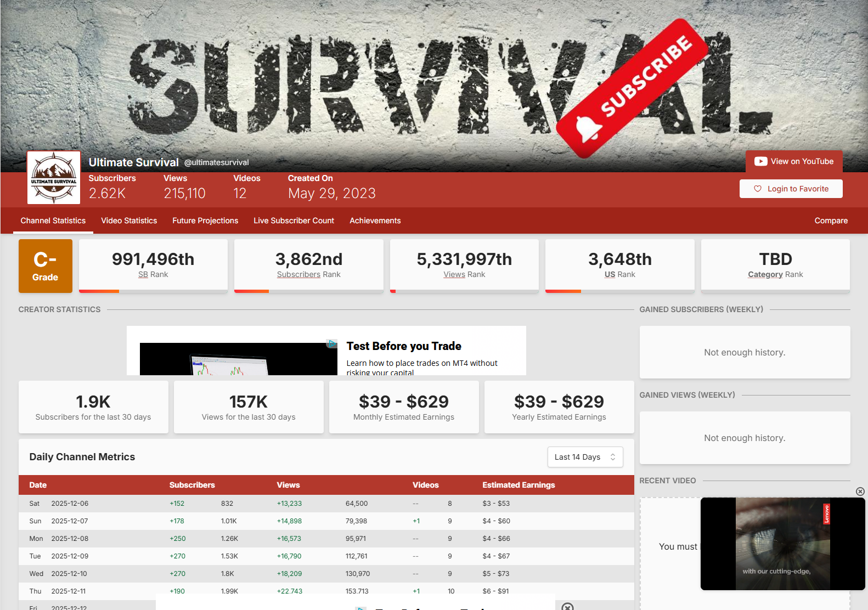The image size is (868, 610).
Task: Open the Achievements tab
Action: 375,221
